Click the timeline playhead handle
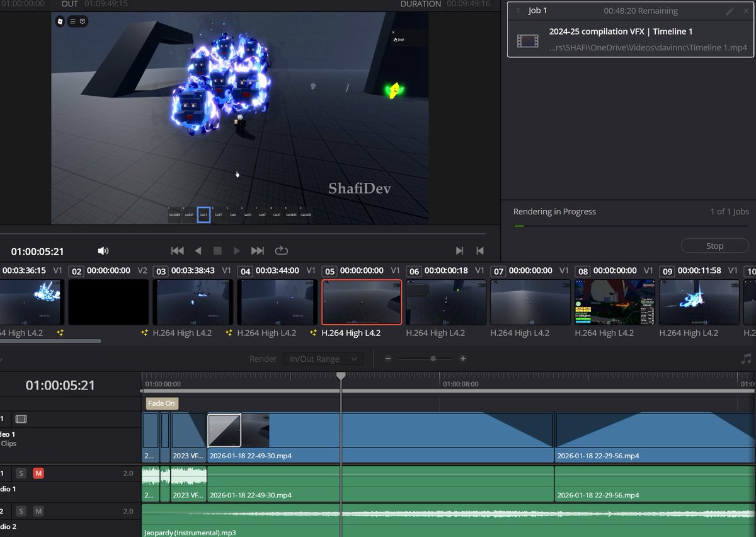Screen dimensions: 756x537 pyautogui.click(x=341, y=376)
